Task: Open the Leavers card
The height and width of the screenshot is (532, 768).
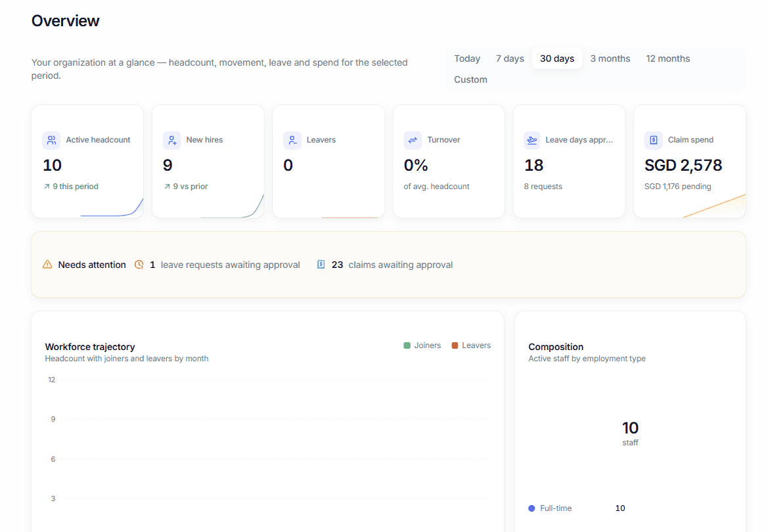Action: coord(328,161)
